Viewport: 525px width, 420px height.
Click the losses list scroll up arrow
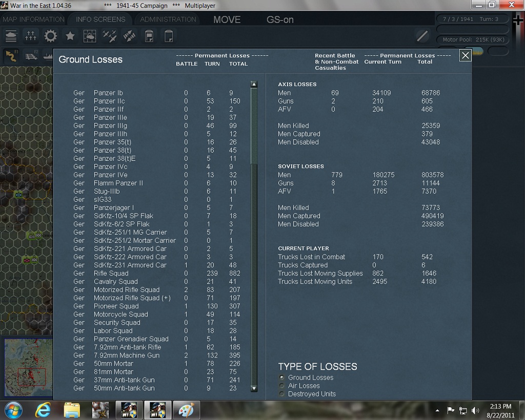pyautogui.click(x=254, y=85)
